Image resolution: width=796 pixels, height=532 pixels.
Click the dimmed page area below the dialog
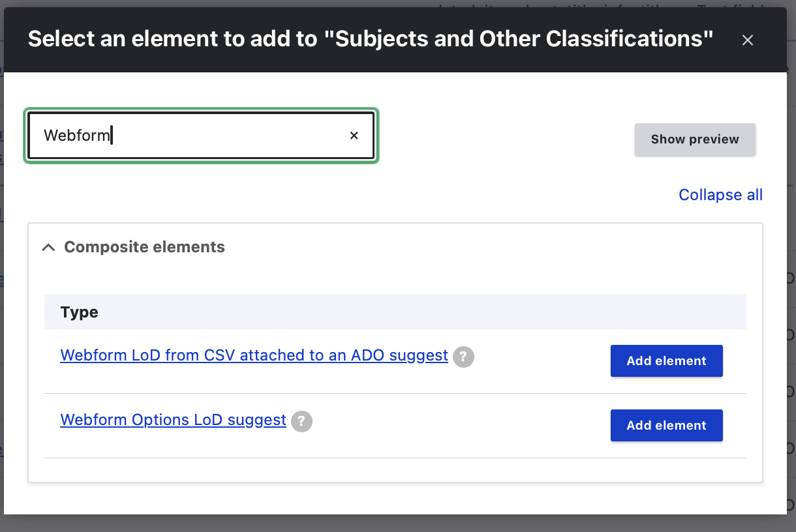click(391, 524)
